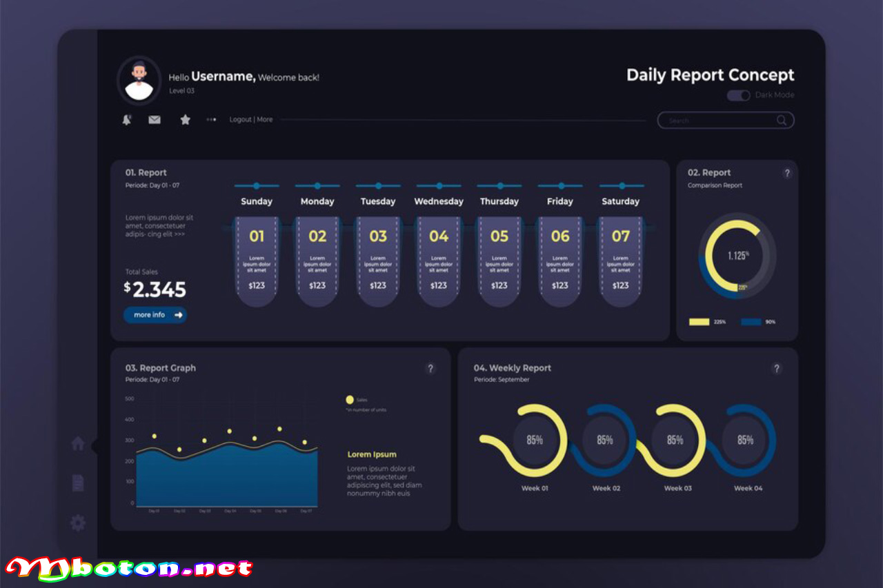Open the three-dot options icon
Viewport: 883px width, 588px height.
[211, 120]
